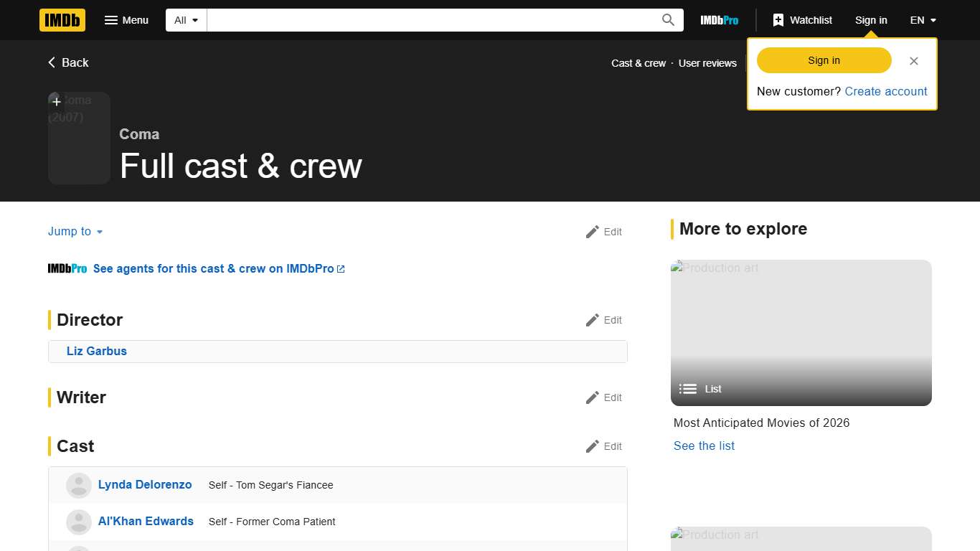This screenshot has height=551, width=980.
Task: Open IMDbPro from the header logo
Action: 719,20
